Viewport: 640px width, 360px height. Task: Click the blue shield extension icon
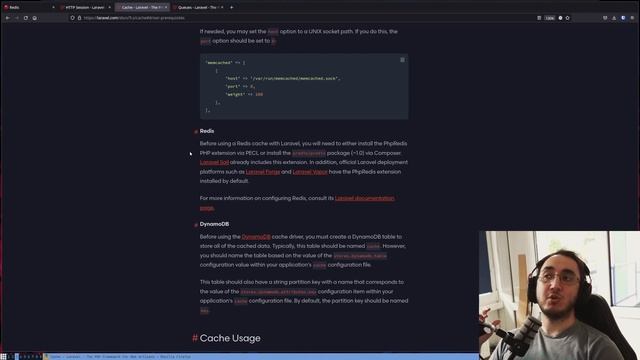(x=623, y=18)
